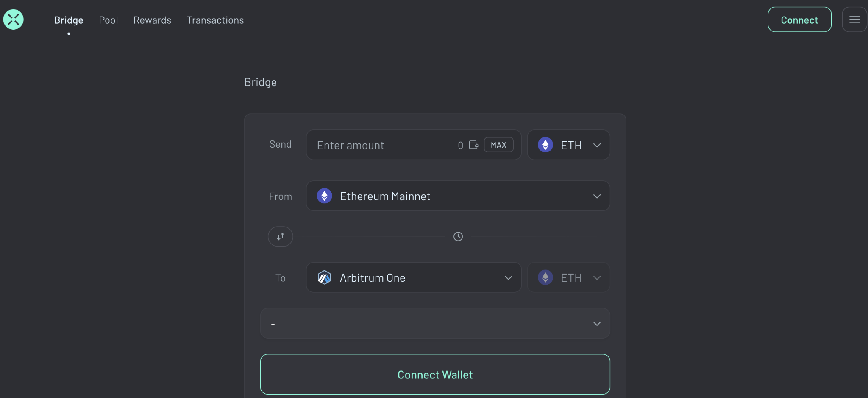Expand the From Ethereum Mainnet dropdown
Image resolution: width=868 pixels, height=398 pixels.
point(597,196)
